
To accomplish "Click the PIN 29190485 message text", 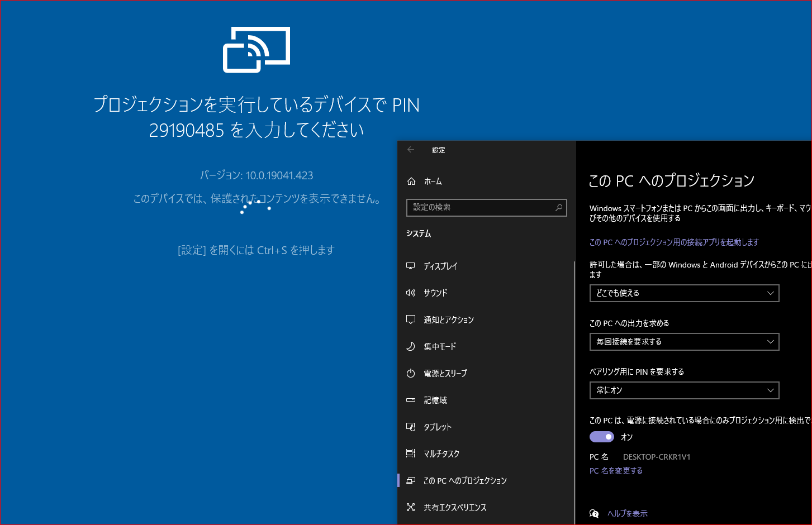I will click(257, 117).
